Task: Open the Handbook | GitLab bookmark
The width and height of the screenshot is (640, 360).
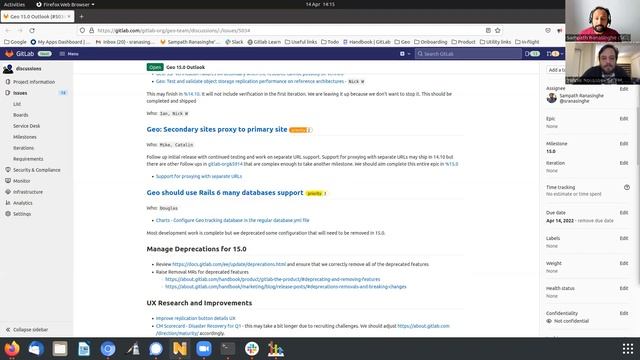Action: 367,42
